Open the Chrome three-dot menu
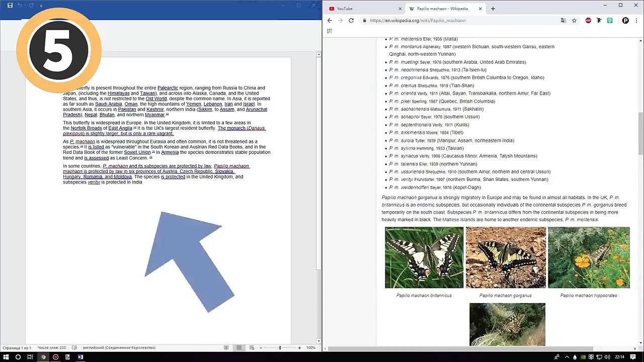 (x=637, y=21)
